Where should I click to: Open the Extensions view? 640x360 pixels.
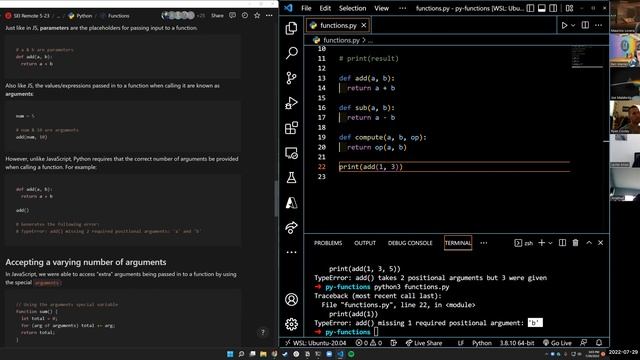pos(291,128)
